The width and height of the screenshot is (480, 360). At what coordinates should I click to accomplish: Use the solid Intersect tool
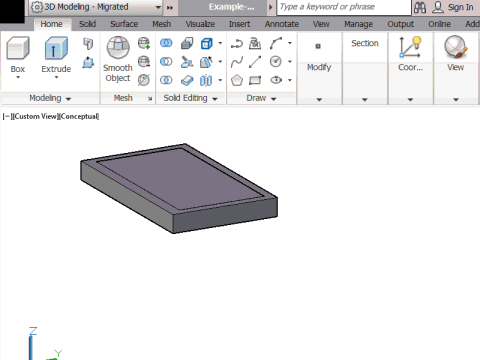coord(166,80)
